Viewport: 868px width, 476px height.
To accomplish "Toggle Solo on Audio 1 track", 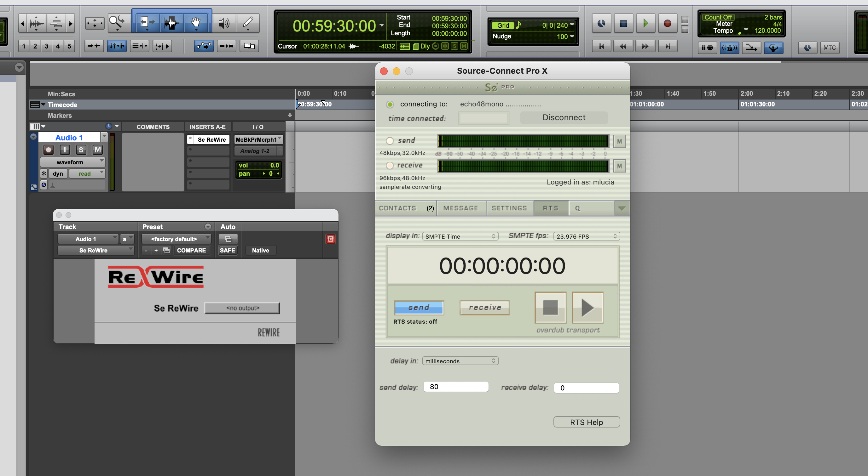I will pyautogui.click(x=81, y=150).
